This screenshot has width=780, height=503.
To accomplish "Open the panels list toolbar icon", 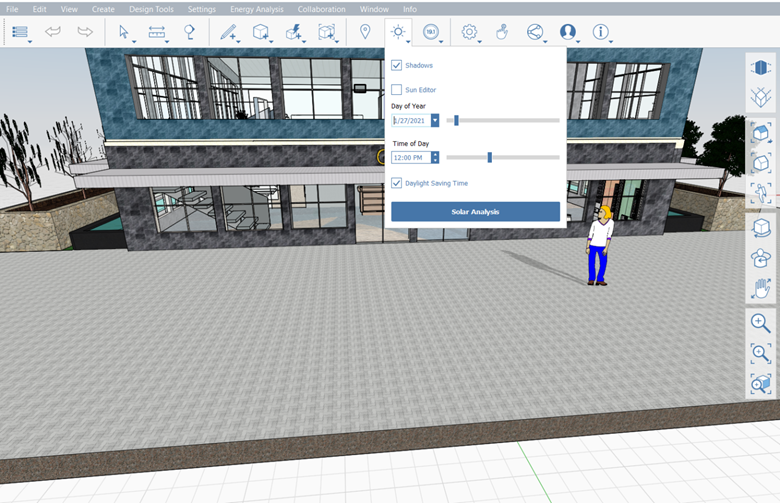I will 20,32.
